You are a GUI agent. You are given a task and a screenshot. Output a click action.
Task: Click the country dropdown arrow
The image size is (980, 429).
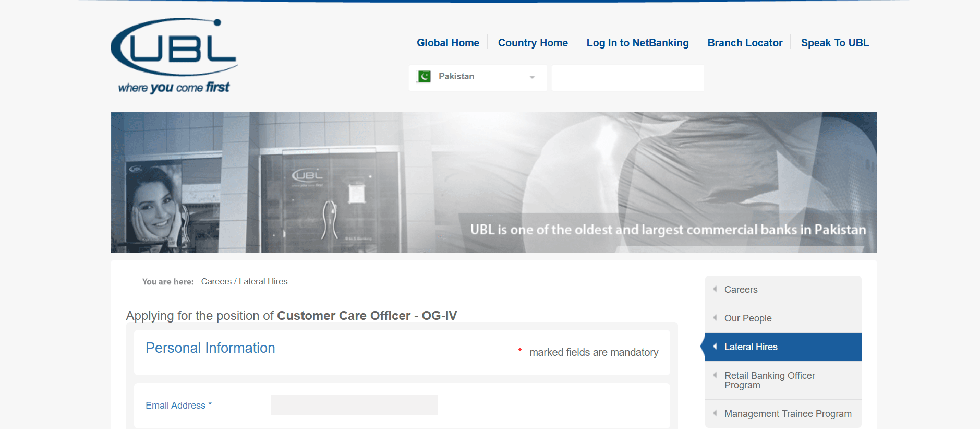pos(532,77)
